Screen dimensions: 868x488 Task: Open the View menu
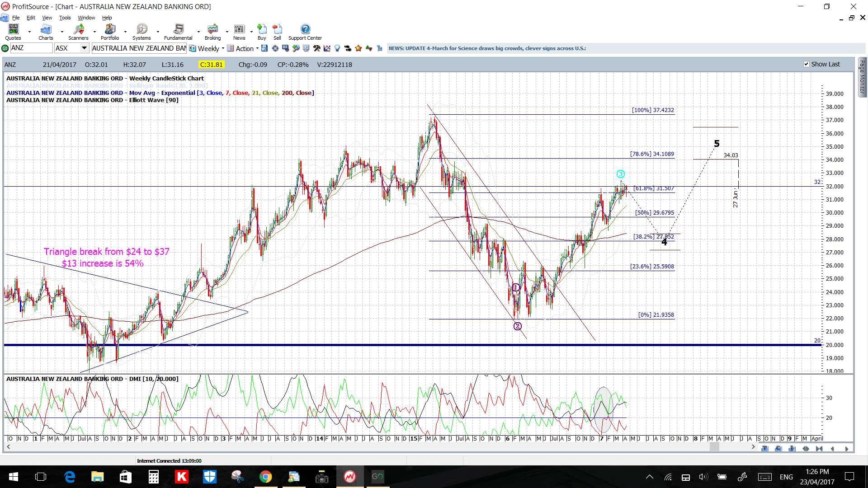click(x=47, y=18)
